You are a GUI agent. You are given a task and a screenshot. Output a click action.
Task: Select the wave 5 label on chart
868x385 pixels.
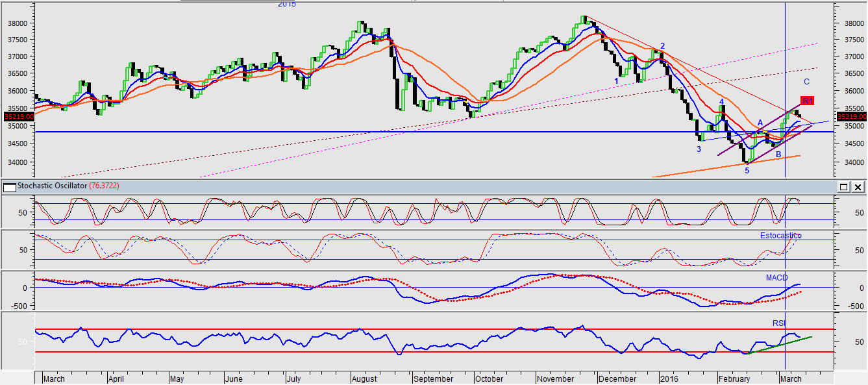point(747,171)
